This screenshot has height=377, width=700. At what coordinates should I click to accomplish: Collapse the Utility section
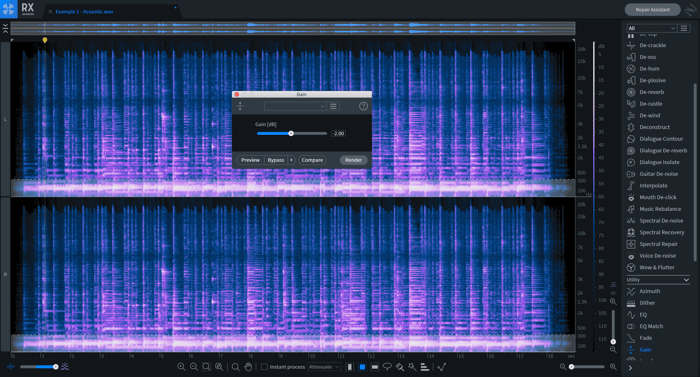686,280
